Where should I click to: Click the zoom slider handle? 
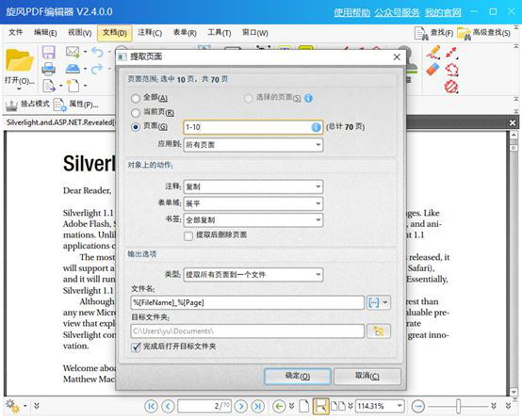(459, 406)
